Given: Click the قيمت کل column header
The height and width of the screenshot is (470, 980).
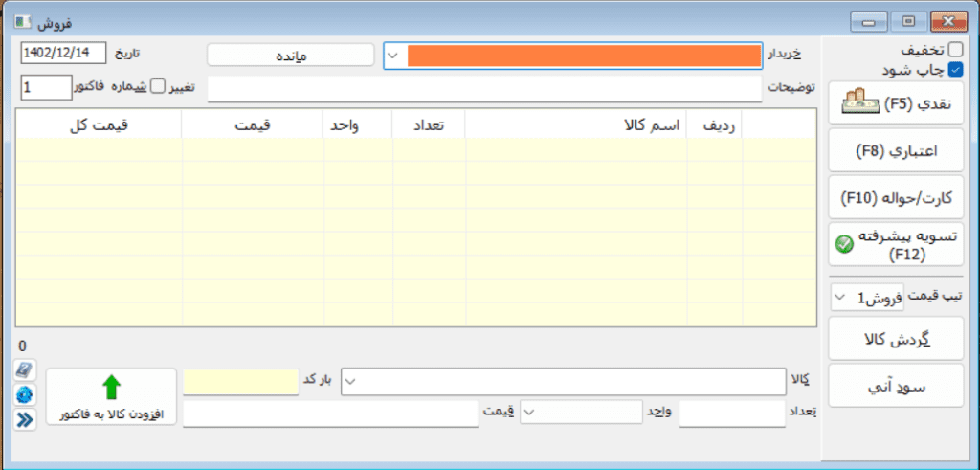Looking at the screenshot, I should click(99, 124).
